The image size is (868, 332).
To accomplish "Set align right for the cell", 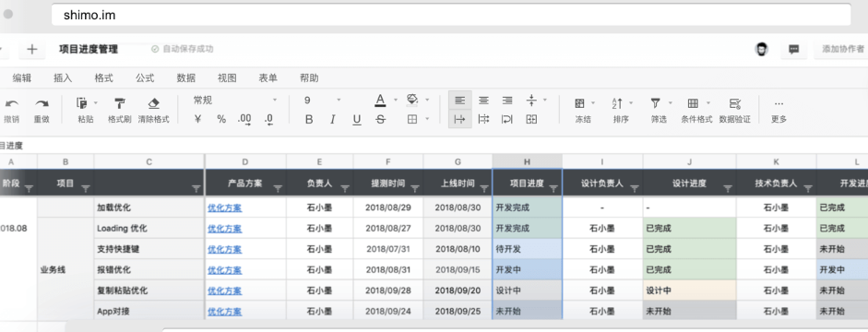I will (x=507, y=101).
